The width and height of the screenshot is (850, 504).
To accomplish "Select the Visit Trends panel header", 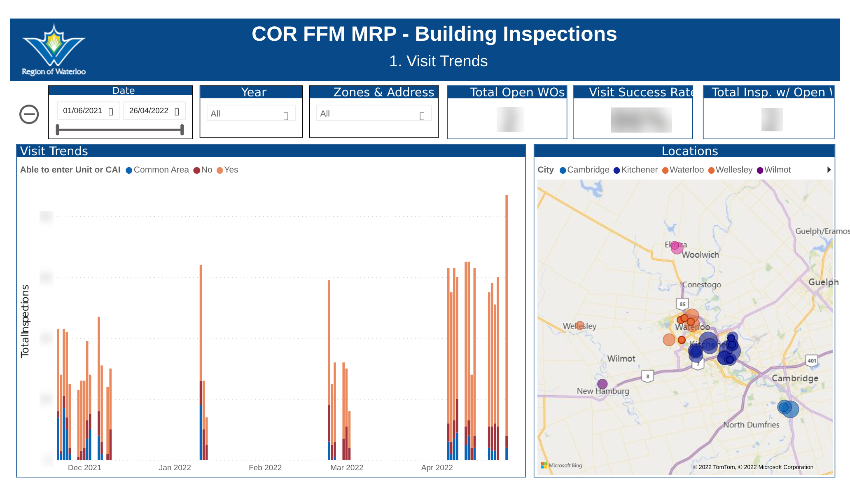I will 53,151.
